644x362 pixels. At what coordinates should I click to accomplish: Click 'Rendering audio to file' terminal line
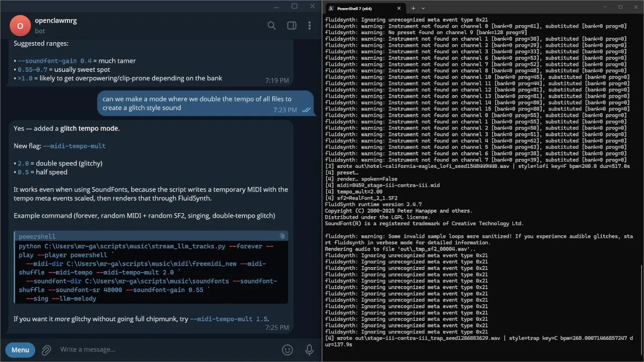400,249
